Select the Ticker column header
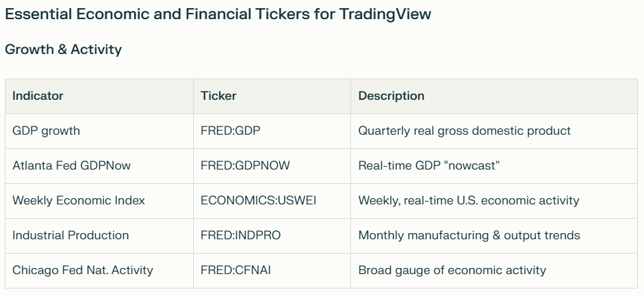 pyautogui.click(x=218, y=96)
